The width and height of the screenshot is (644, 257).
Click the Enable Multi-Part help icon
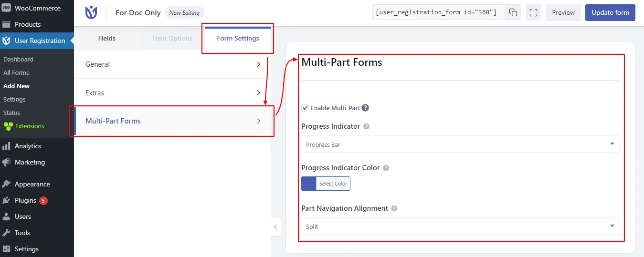click(365, 108)
